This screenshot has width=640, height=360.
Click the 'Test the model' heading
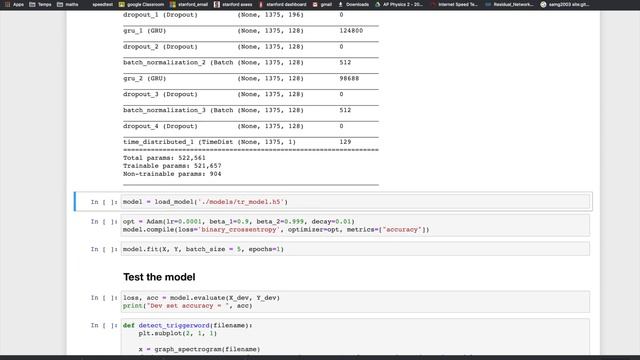[159, 277]
